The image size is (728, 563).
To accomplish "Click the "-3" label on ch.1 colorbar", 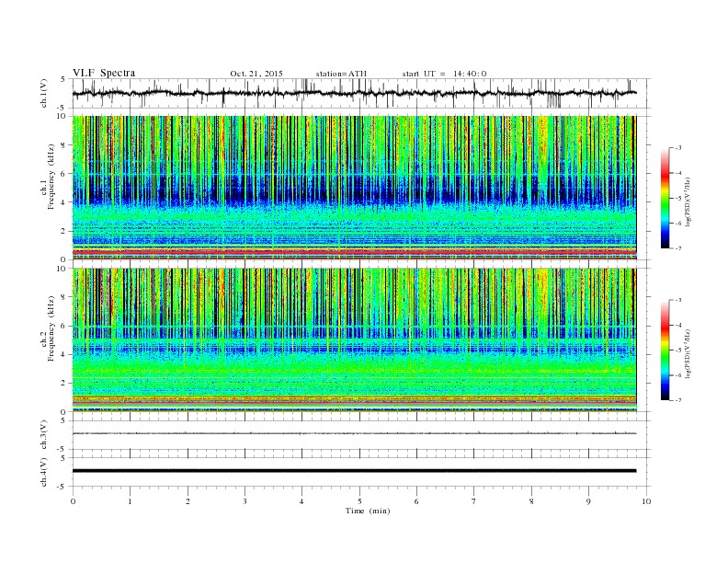I will click(x=678, y=148).
